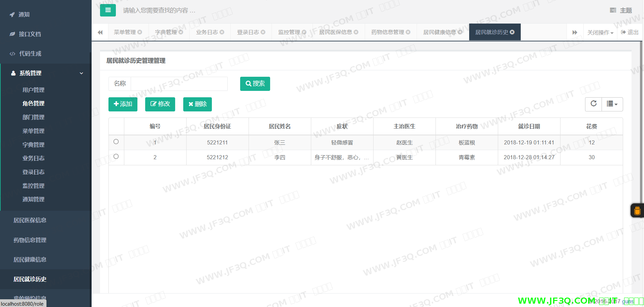644x307 pixels.
Task: Click the 主题 theme icon at top right
Action: coord(613,10)
